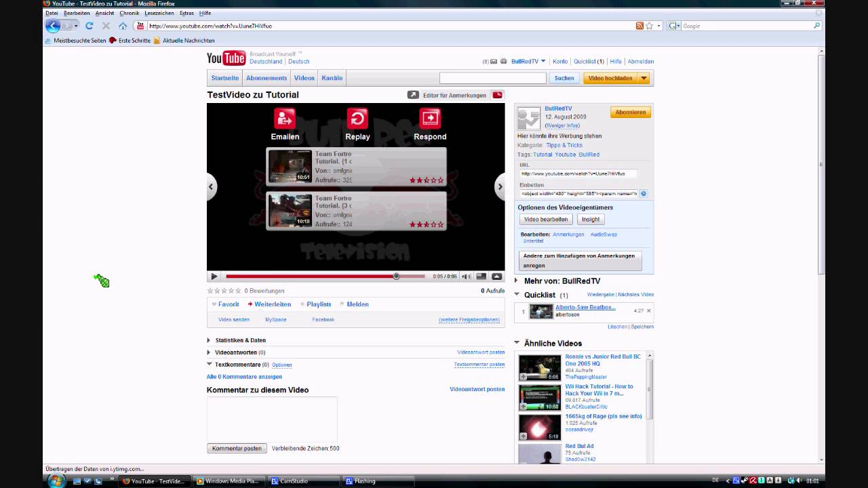
Task: Expand Mehr von: BullRedTV section
Action: (517, 281)
